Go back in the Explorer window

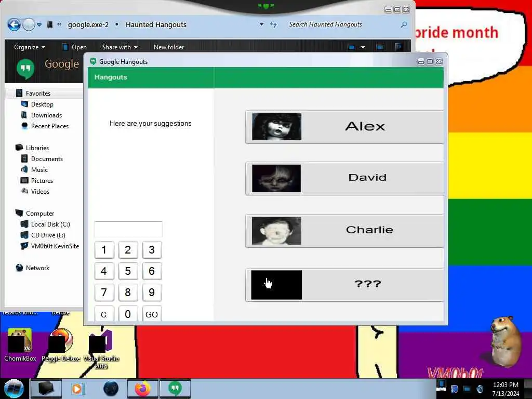[14, 24]
